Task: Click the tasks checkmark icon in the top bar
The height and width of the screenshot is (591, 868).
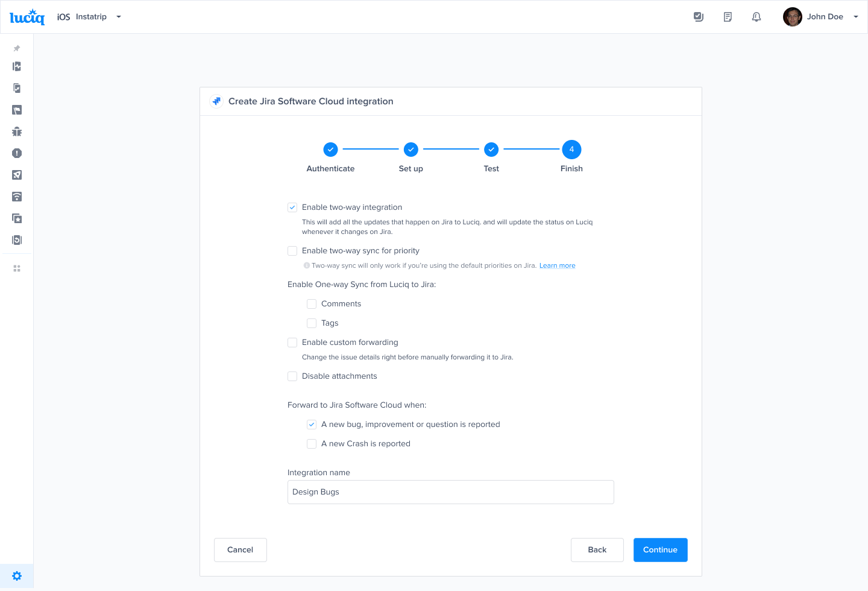Action: (x=698, y=16)
